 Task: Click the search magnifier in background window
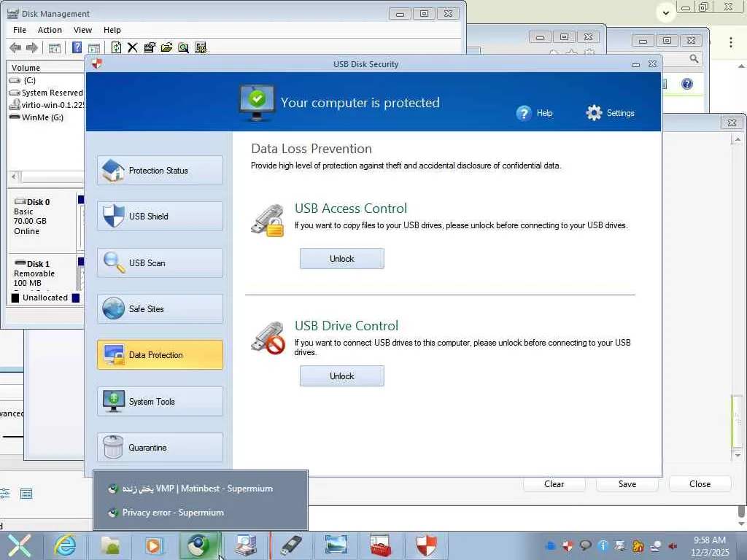click(694, 58)
